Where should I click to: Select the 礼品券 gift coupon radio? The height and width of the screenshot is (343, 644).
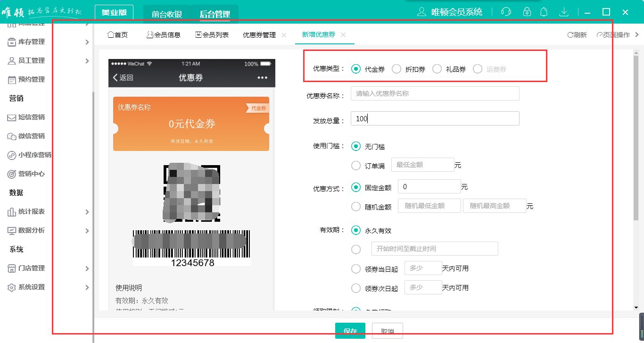(x=437, y=69)
